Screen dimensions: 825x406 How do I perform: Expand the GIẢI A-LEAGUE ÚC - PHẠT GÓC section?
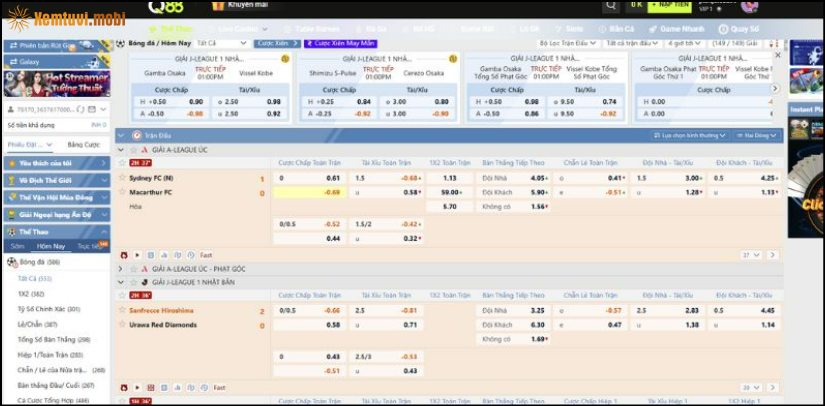pyautogui.click(x=121, y=269)
